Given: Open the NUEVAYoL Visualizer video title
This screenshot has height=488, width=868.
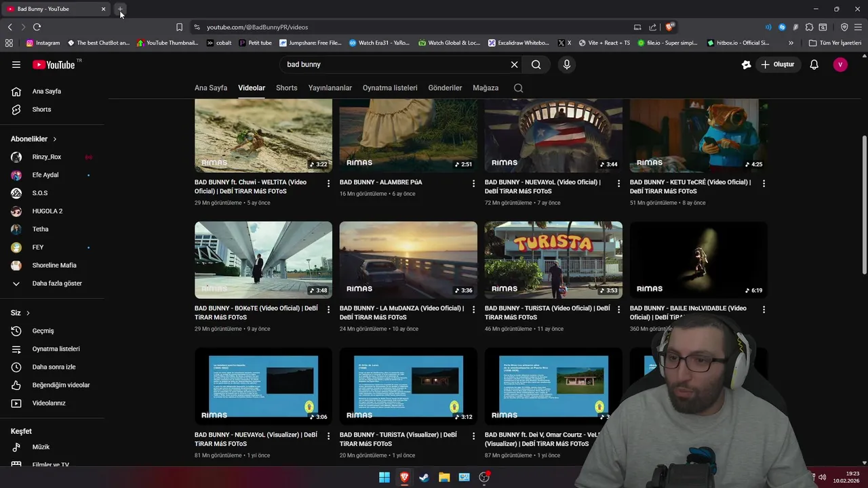Looking at the screenshot, I should click(x=256, y=439).
